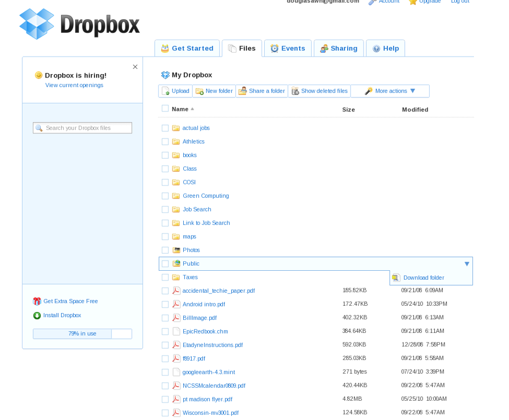Click the PDF icon for Android intro.pdf
This screenshot has height=420, width=509.
click(x=176, y=304)
